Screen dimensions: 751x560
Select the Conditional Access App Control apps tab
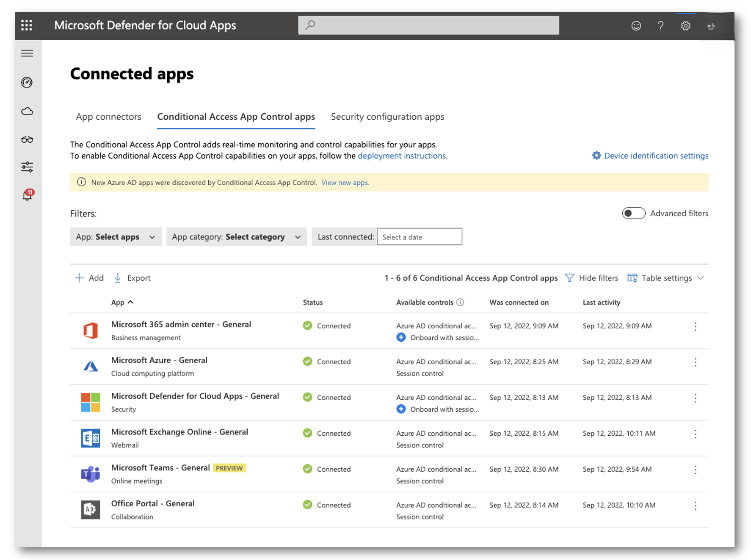pos(236,117)
